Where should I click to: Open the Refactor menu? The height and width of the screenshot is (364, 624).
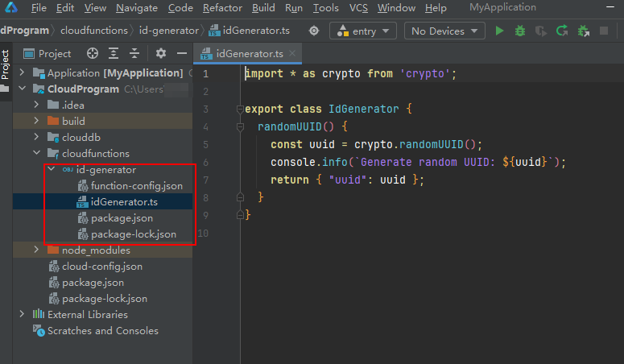tap(222, 8)
